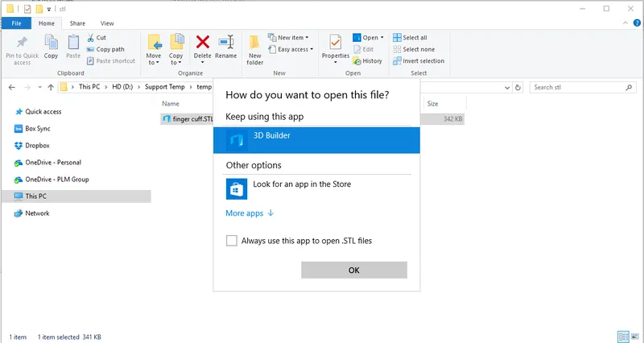
Task: Click Select all
Action: (410, 38)
